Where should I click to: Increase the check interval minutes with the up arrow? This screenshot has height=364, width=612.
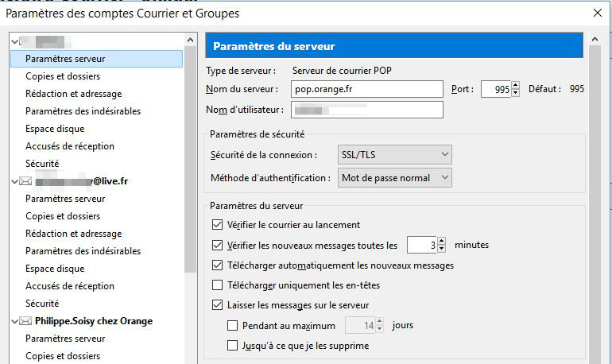442,241
